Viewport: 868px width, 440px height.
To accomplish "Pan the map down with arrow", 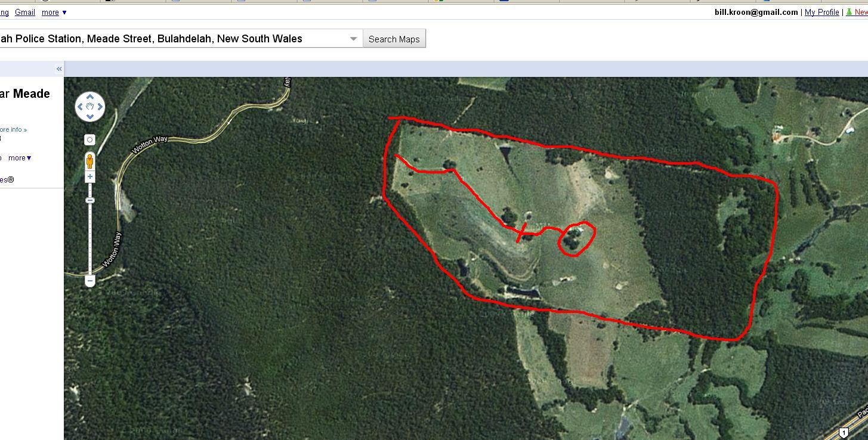I will click(90, 117).
